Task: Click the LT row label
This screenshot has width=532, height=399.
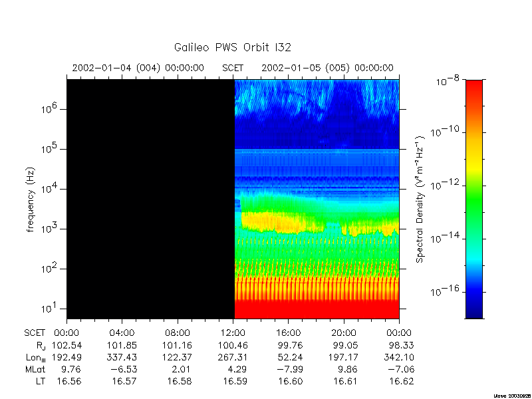Action: 41,381
